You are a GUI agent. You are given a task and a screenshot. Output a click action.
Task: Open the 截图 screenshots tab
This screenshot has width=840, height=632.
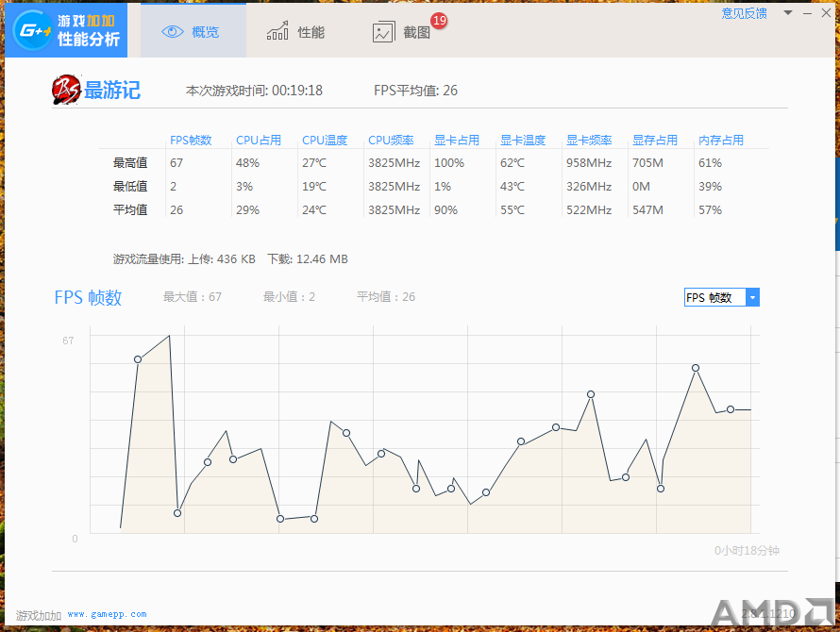(402, 32)
